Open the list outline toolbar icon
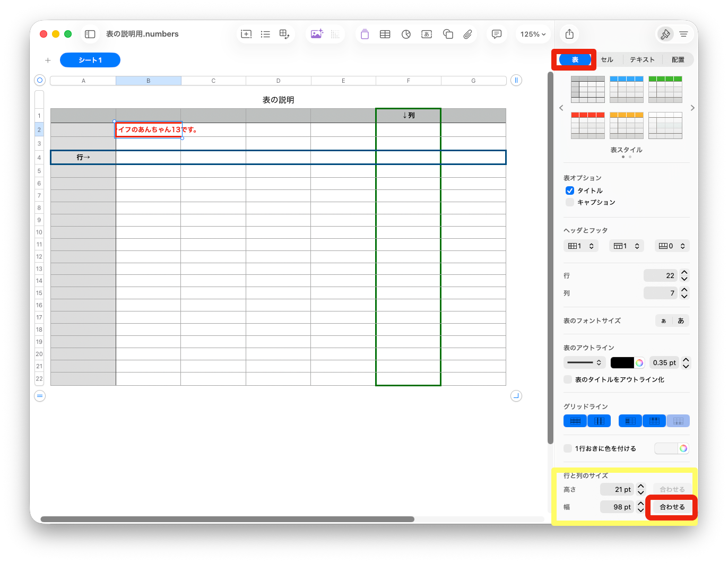 265,34
